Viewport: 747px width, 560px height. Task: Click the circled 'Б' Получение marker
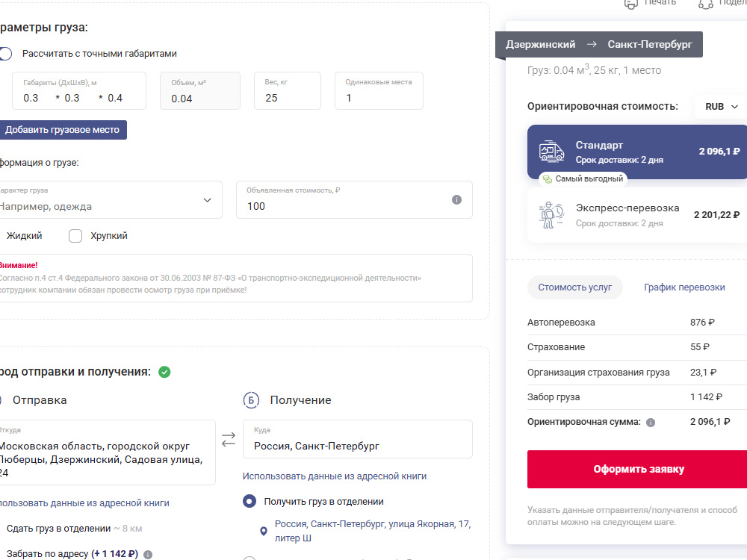pos(251,400)
